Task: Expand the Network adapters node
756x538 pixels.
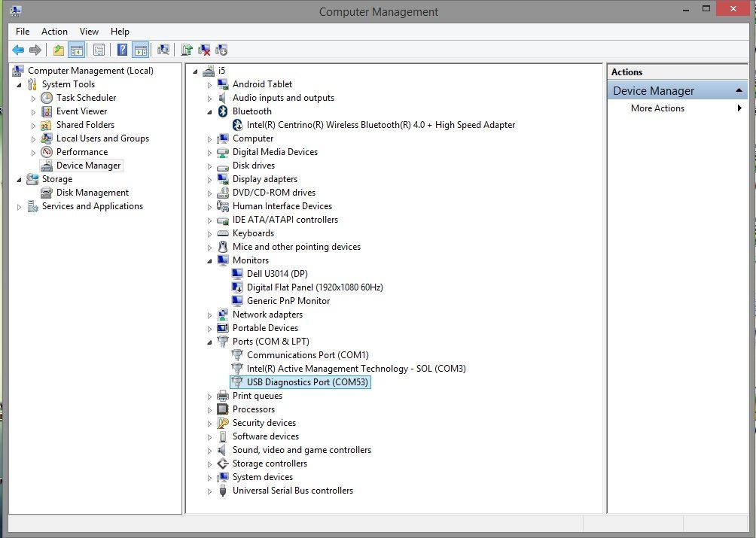Action: pyautogui.click(x=209, y=315)
